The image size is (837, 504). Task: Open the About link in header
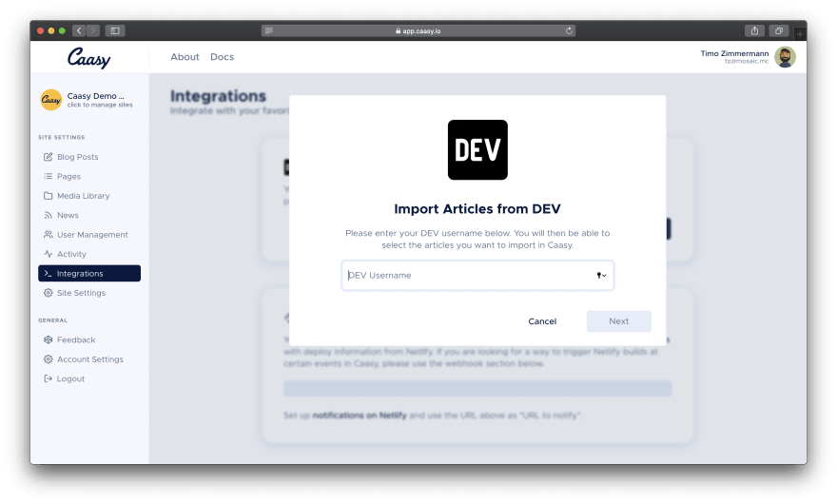pos(185,57)
